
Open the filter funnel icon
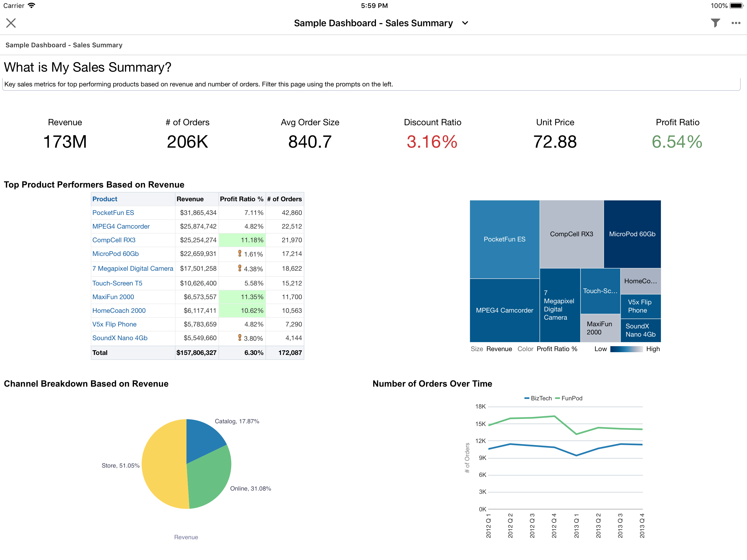(x=715, y=23)
